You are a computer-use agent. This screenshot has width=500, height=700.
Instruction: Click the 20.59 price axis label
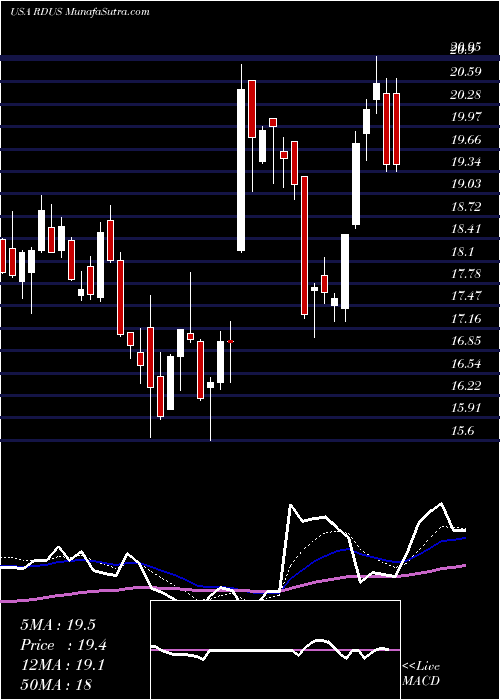click(466, 72)
